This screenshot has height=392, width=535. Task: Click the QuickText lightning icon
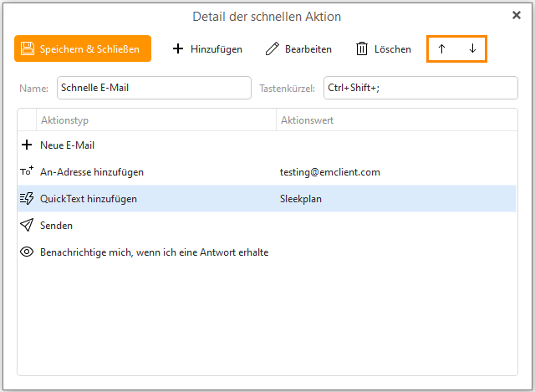tap(27, 198)
